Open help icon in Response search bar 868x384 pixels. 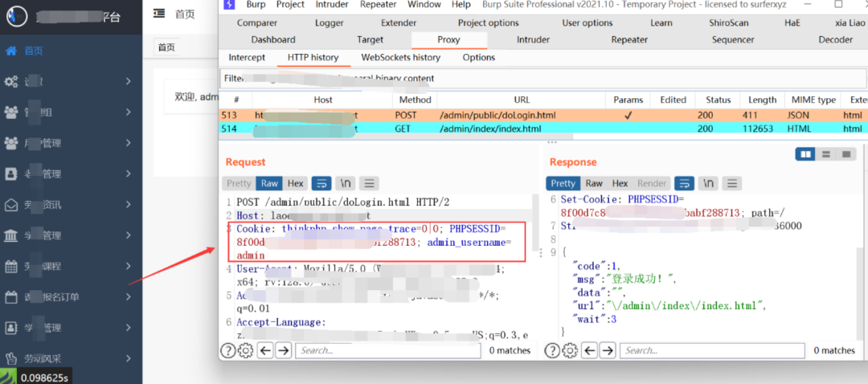(552, 350)
